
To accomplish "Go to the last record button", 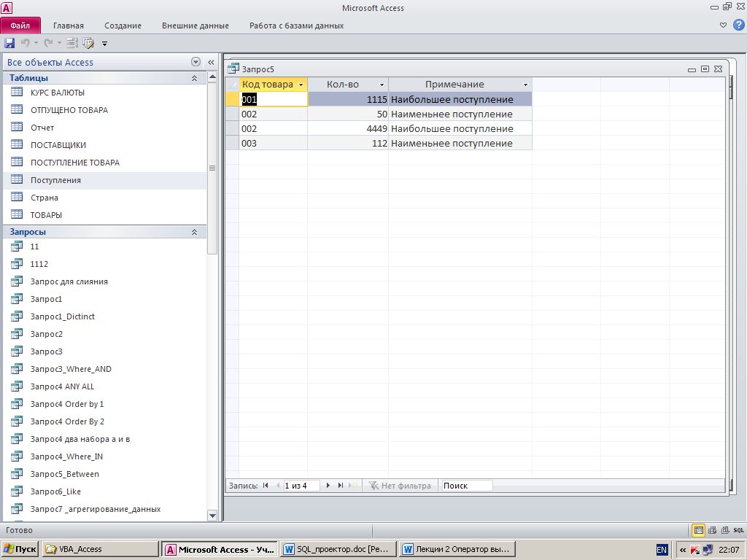I will coord(340,486).
